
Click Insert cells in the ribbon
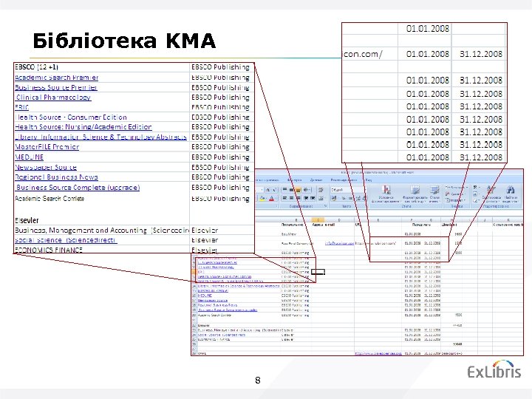(x=457, y=187)
